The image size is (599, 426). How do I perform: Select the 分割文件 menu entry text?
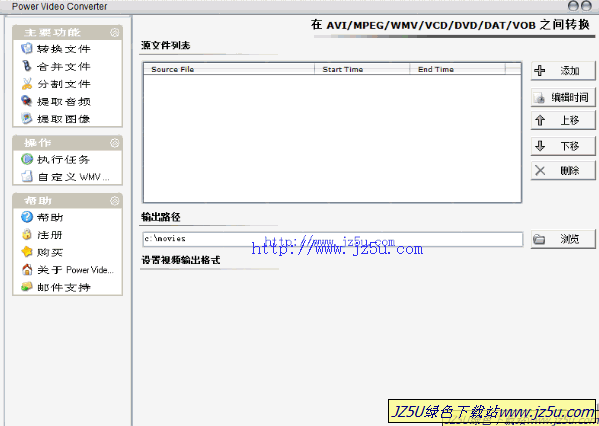(x=64, y=84)
